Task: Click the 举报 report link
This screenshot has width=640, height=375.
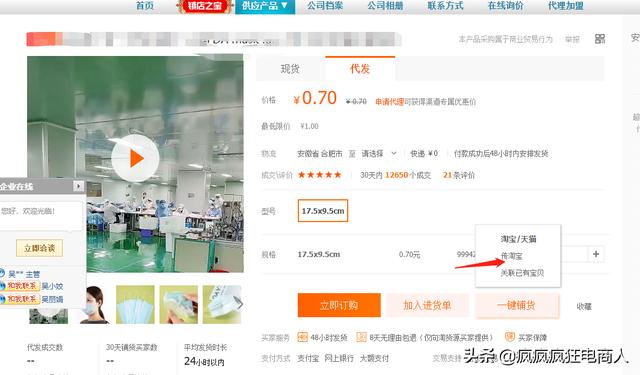Action: [x=572, y=39]
